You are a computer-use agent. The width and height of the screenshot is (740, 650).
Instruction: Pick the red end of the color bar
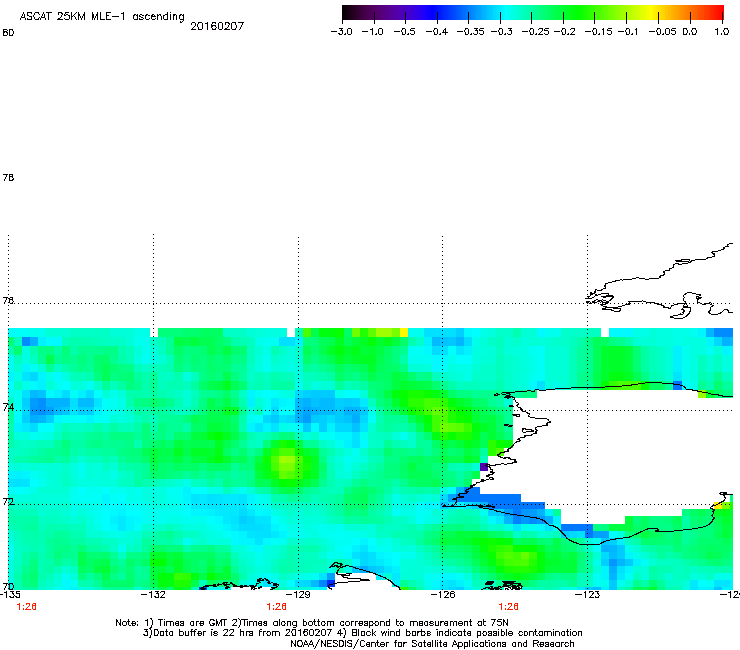coord(715,13)
